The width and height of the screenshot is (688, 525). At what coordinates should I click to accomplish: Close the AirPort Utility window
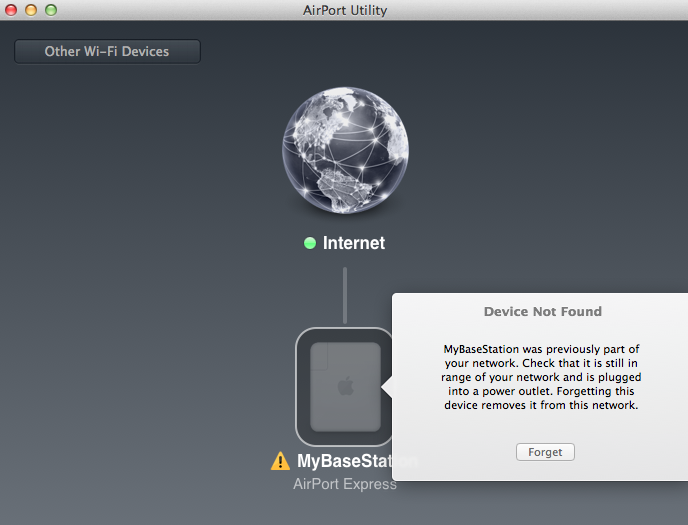point(11,10)
